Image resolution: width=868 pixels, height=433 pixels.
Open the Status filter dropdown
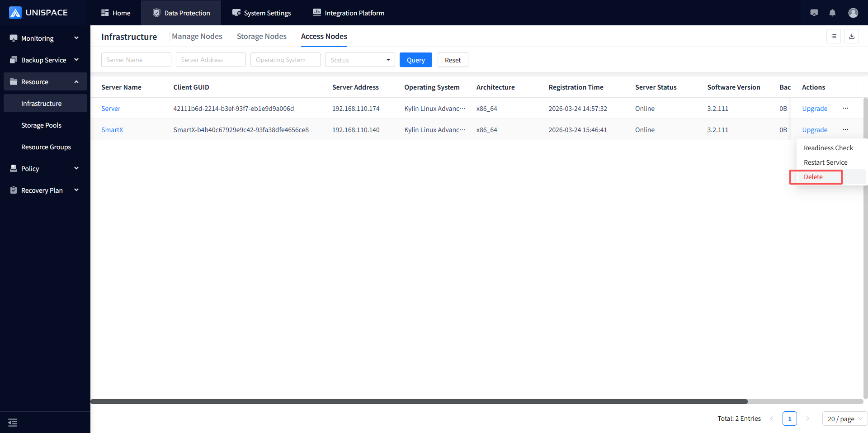[360, 60]
